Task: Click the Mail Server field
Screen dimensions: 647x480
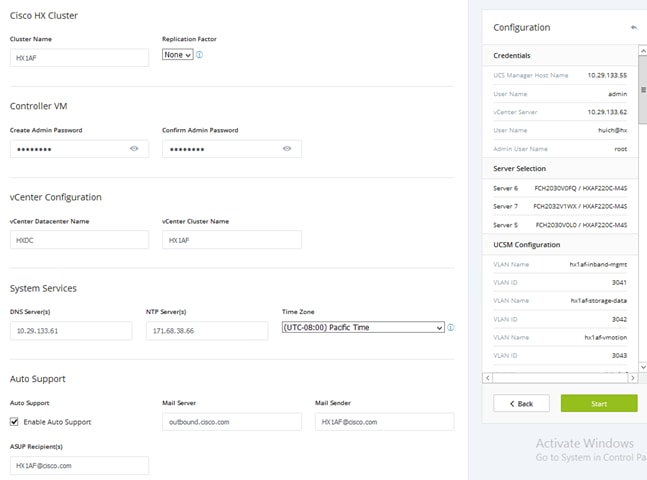Action: [231, 422]
